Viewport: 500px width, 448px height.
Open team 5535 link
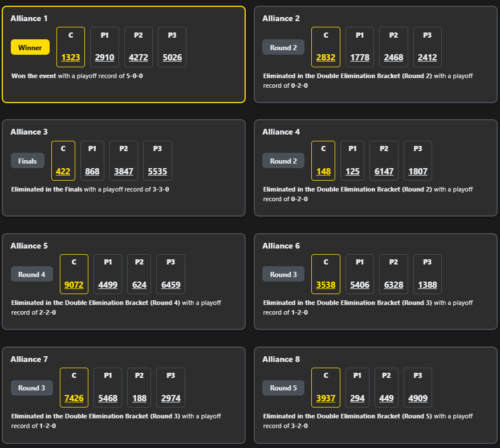click(157, 171)
